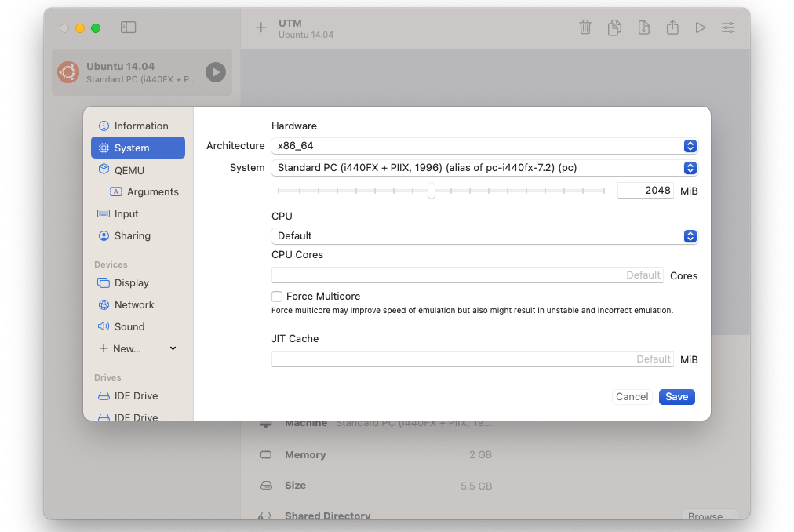Click the Save button
The image size is (794, 532).
click(x=676, y=397)
